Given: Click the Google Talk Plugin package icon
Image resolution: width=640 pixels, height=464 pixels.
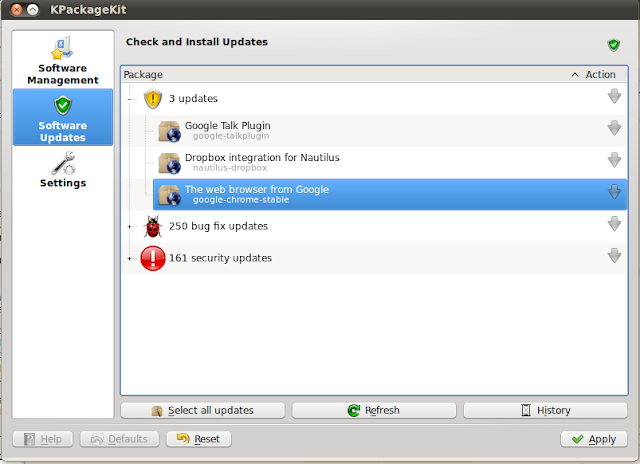Looking at the screenshot, I should coord(169,131).
